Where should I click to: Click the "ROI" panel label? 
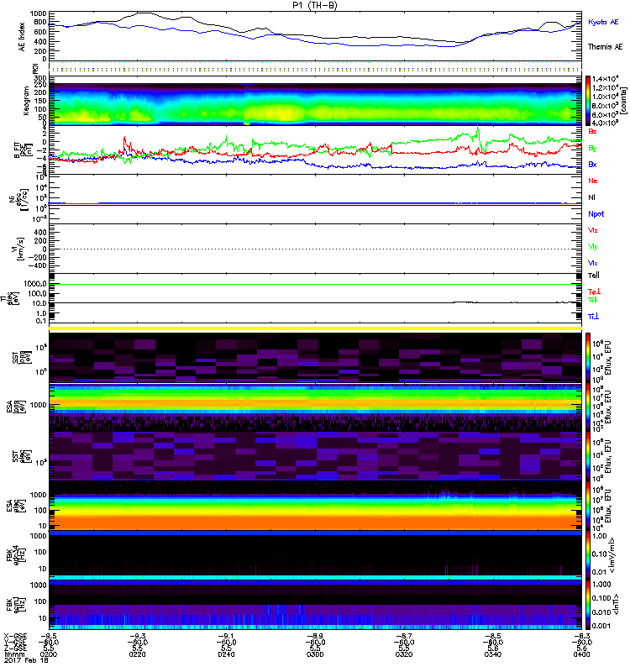point(35,67)
